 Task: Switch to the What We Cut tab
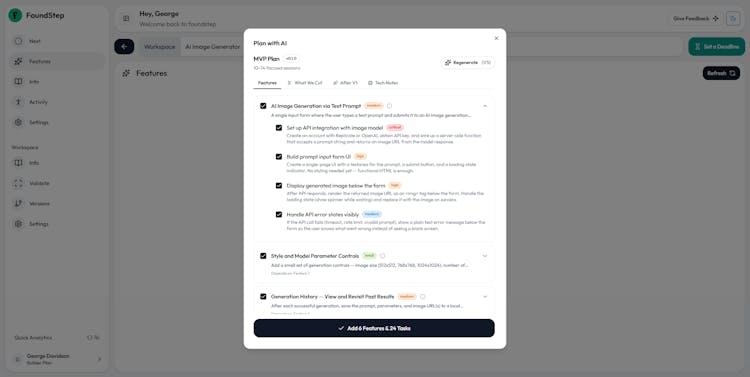pyautogui.click(x=305, y=83)
